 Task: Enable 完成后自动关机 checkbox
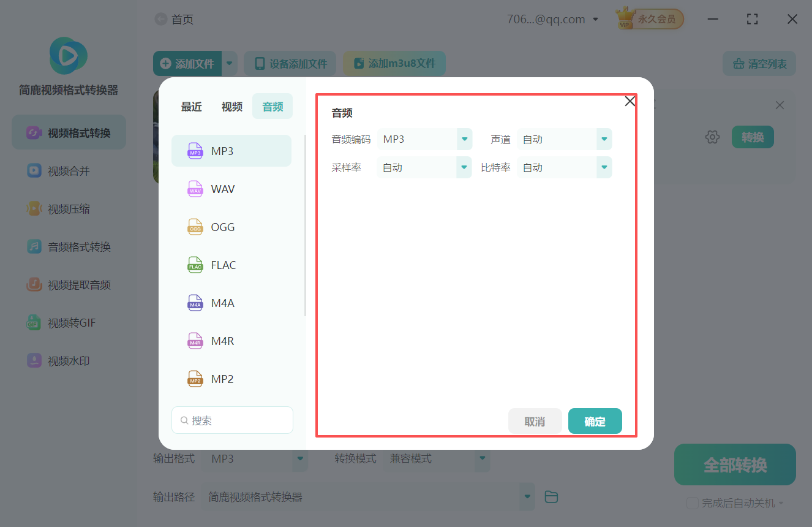[x=693, y=502]
